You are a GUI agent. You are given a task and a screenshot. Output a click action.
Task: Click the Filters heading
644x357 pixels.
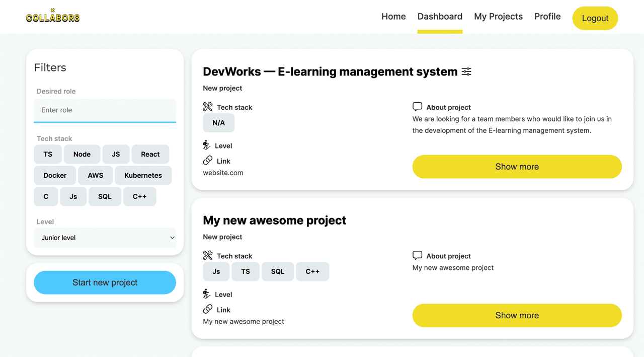(x=50, y=67)
